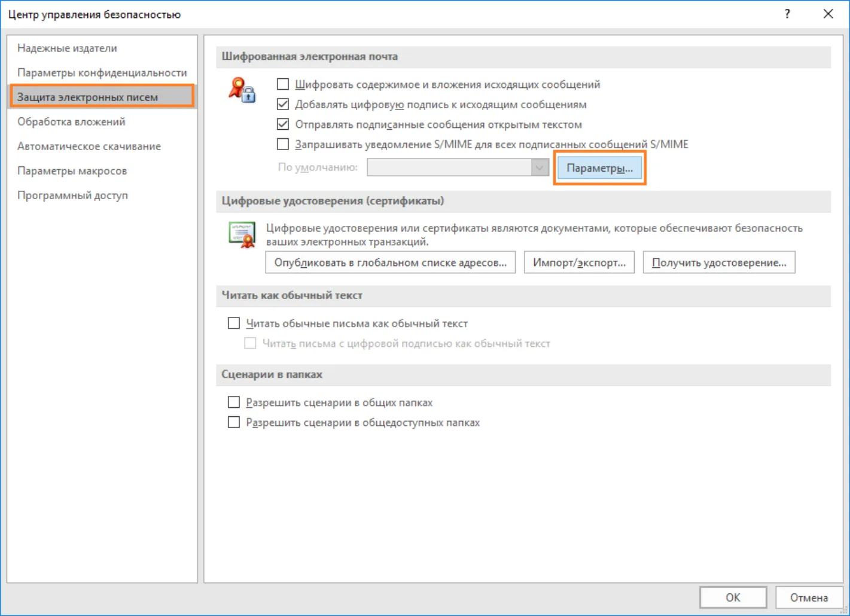Click the digital certificate icon
Screen dimensions: 850x616
(242, 234)
